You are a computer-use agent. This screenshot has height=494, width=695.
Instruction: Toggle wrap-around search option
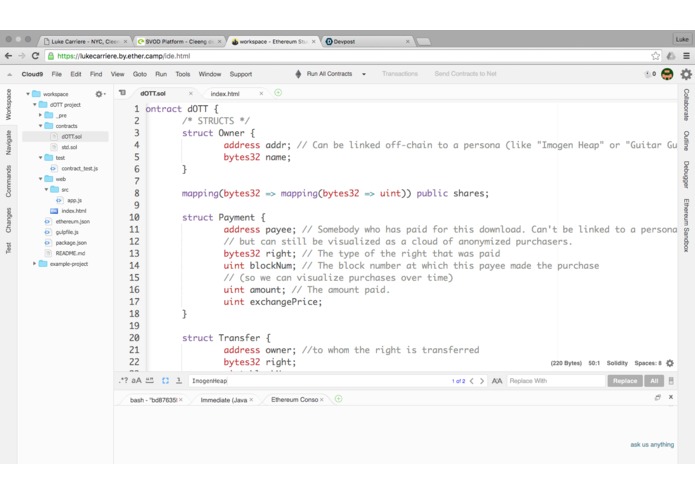tap(179, 381)
